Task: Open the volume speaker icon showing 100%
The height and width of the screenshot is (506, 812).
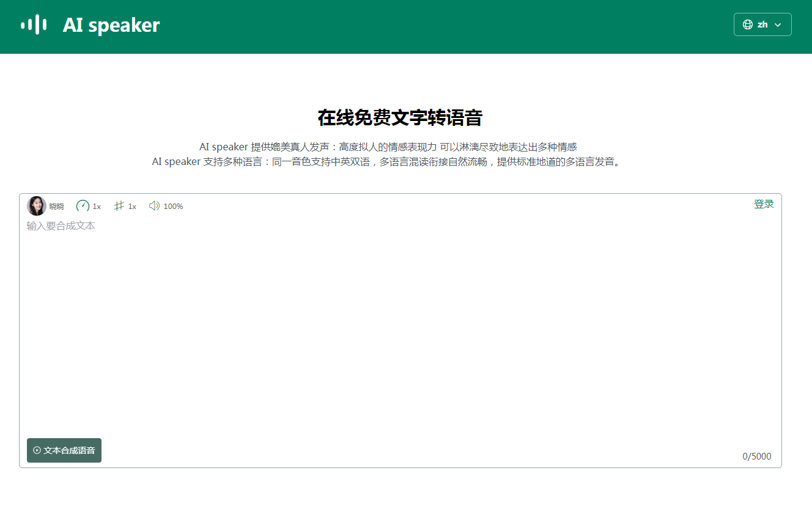Action: tap(154, 206)
